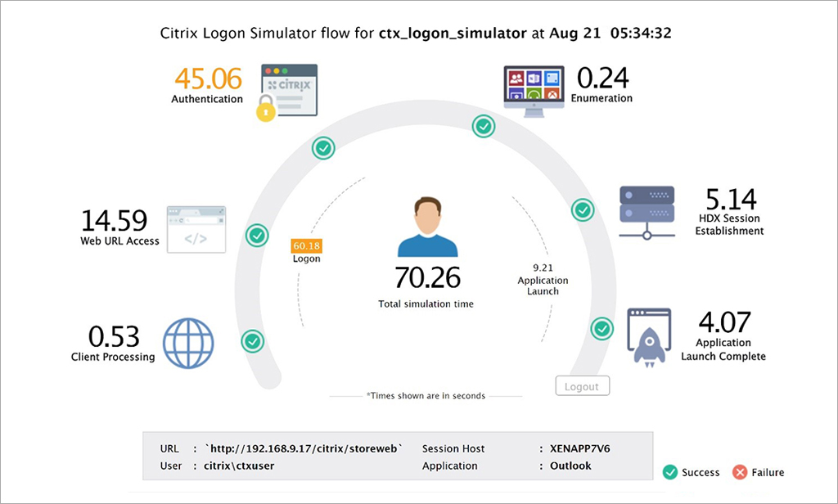This screenshot has width=838, height=504.
Task: Click the Web URL Access label
Action: click(x=119, y=241)
